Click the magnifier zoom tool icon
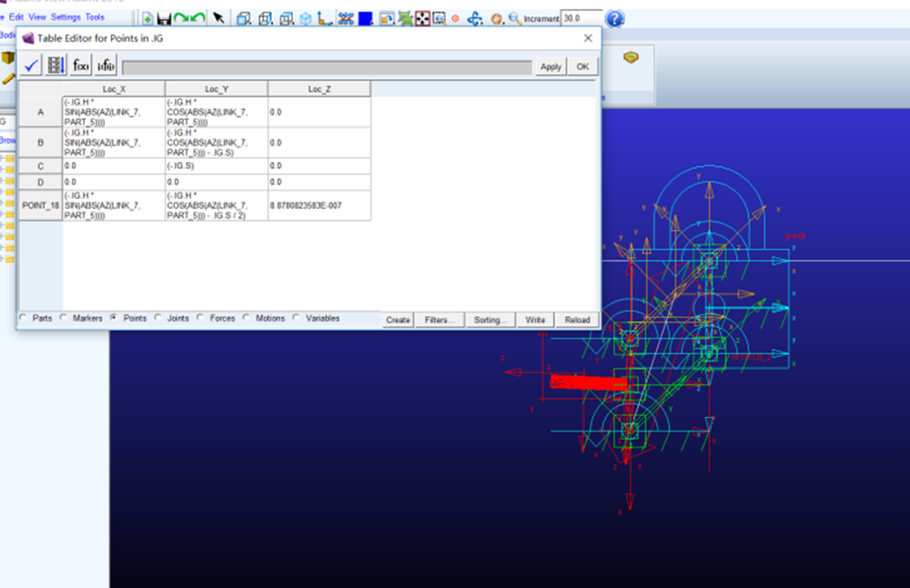Screen dimensions: 910x588 coord(514,19)
